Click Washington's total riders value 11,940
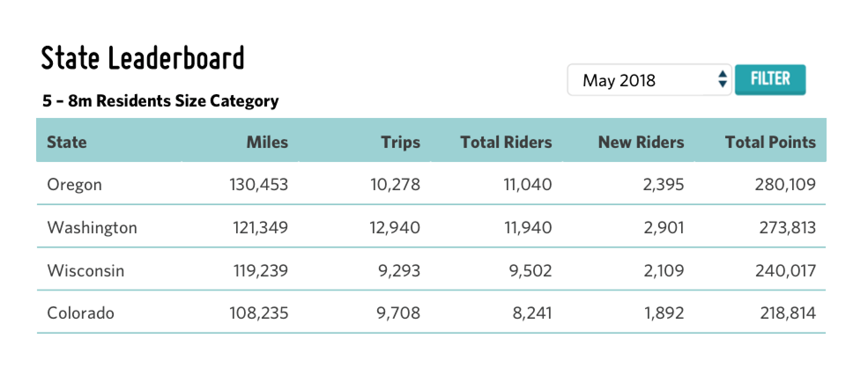Screen dimensions: 868x368 click(x=528, y=227)
